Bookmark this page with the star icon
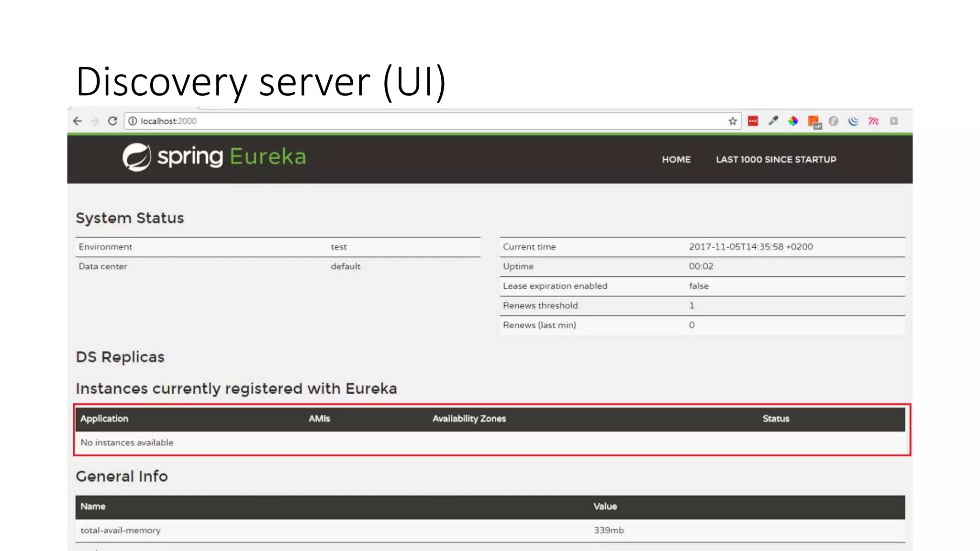 tap(733, 121)
